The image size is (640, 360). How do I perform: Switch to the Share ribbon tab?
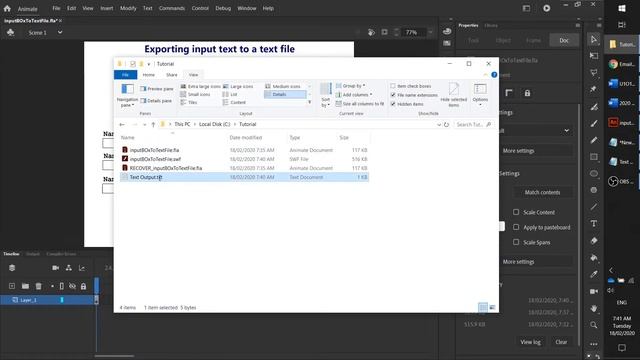click(172, 75)
